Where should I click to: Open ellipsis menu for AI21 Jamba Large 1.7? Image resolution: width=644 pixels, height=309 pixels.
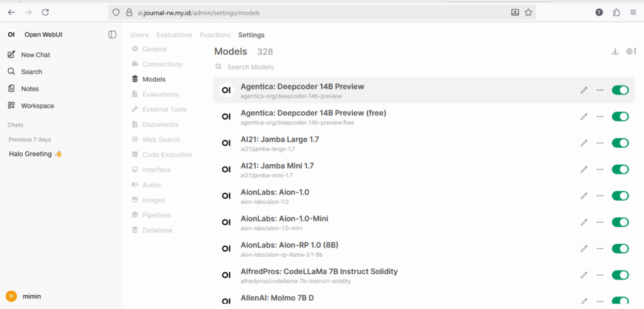(600, 143)
